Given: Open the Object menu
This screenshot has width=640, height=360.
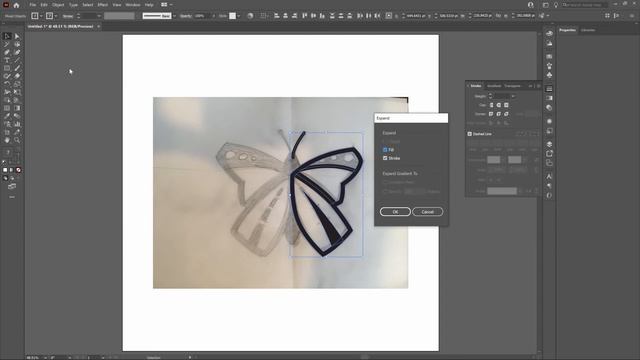Looking at the screenshot, I should point(58,5).
